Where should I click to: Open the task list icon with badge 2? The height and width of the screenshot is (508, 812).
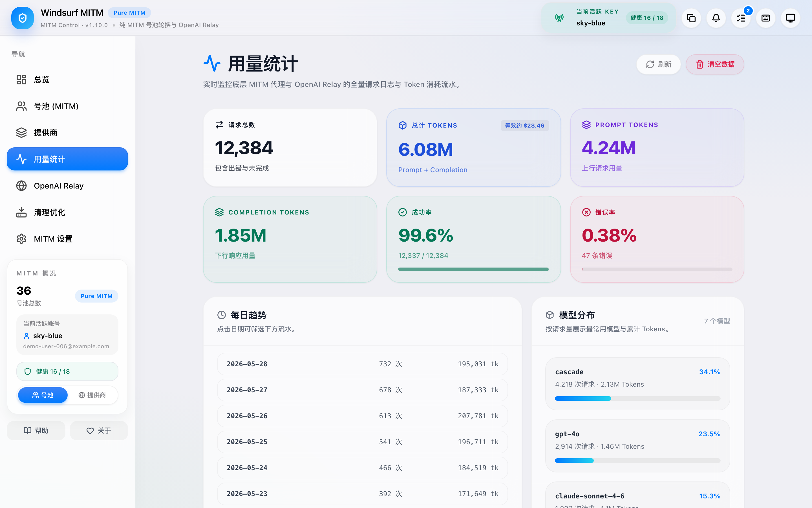pyautogui.click(x=741, y=18)
